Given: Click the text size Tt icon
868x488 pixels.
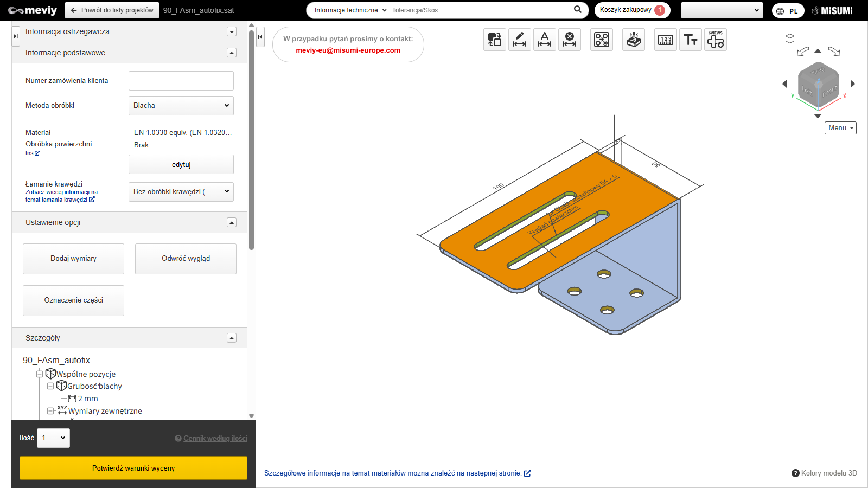Looking at the screenshot, I should click(690, 40).
